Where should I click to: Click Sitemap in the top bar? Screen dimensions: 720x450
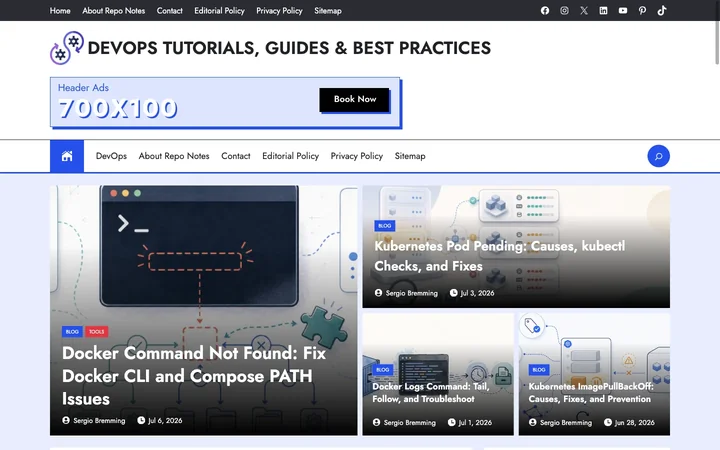click(x=328, y=11)
